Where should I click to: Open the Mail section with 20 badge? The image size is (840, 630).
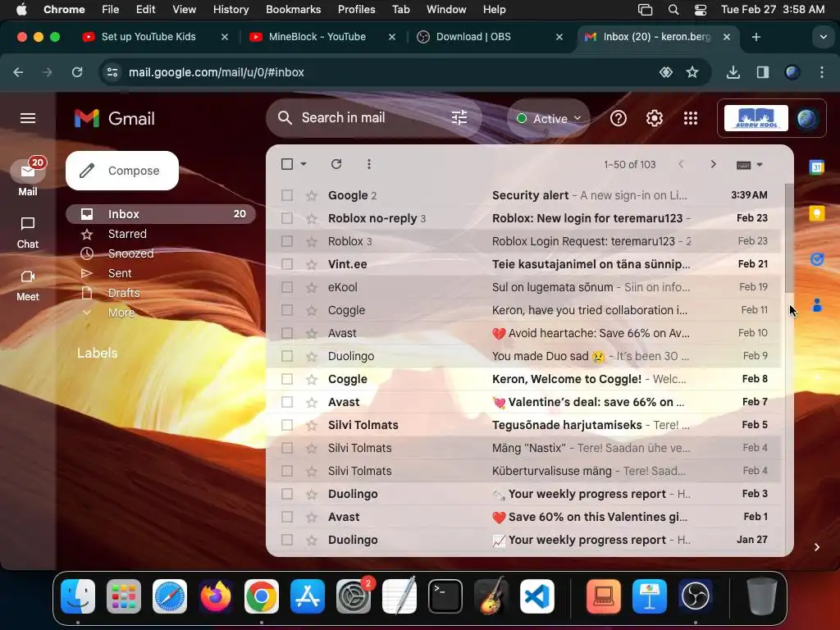click(x=28, y=177)
